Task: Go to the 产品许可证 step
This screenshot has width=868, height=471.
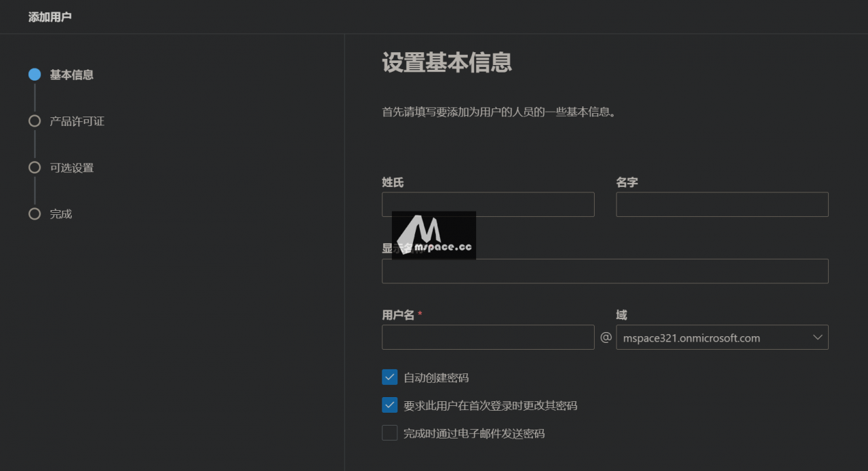Action: [66, 121]
